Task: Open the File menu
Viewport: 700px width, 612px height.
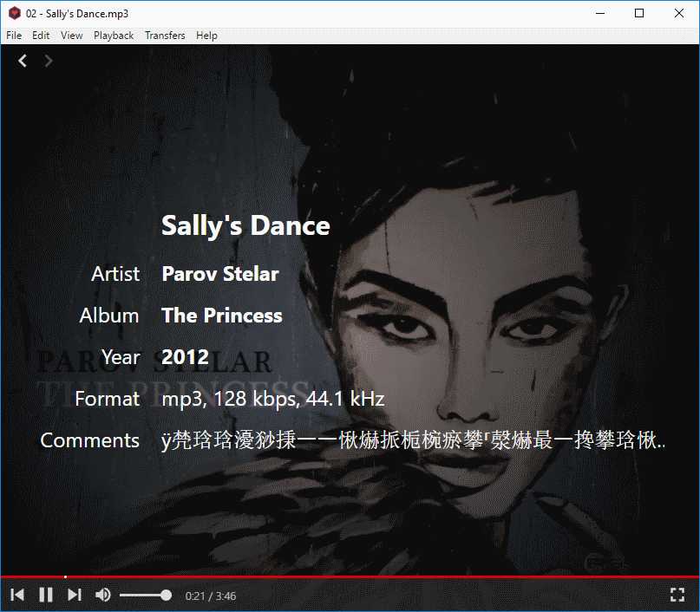Action: [x=14, y=36]
